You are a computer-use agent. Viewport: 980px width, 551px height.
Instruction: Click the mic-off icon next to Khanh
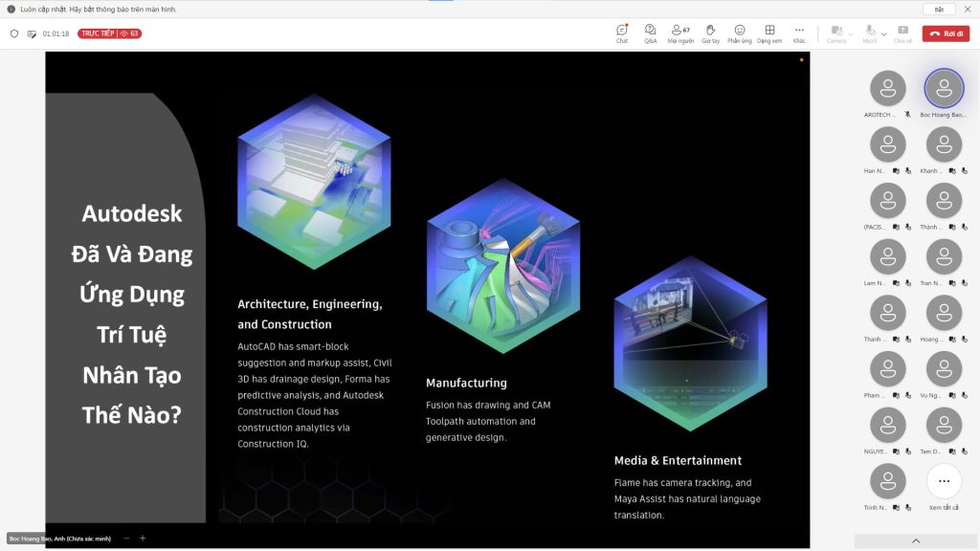point(965,171)
